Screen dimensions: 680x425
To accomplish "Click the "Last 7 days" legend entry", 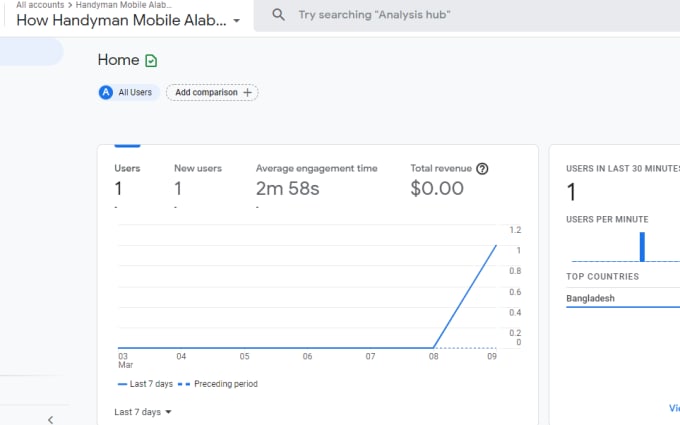I will [145, 384].
